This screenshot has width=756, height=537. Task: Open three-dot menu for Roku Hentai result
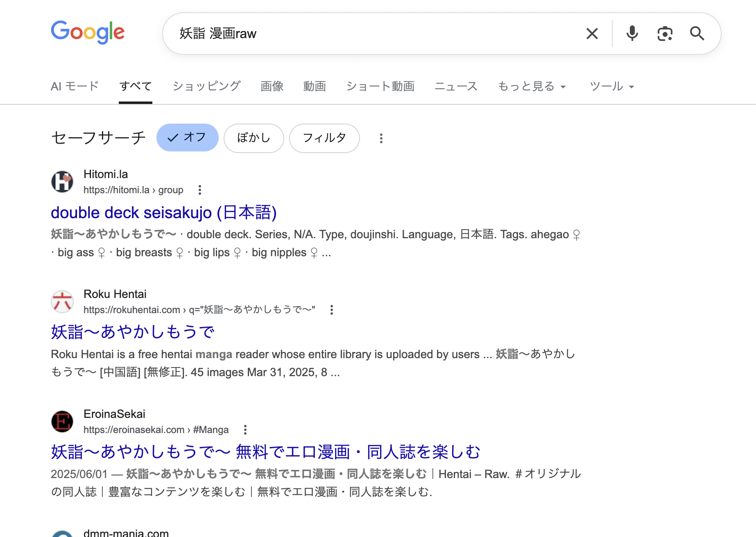coord(332,310)
